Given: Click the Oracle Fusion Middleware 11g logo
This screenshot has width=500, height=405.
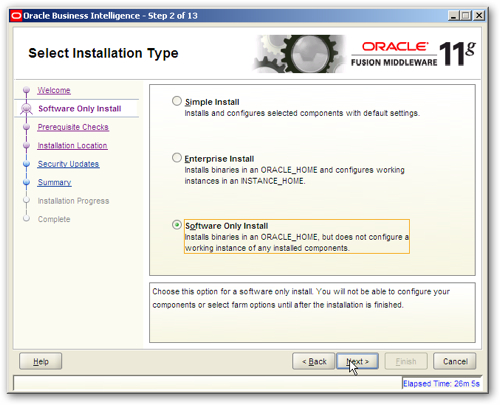Looking at the screenshot, I should [x=413, y=54].
